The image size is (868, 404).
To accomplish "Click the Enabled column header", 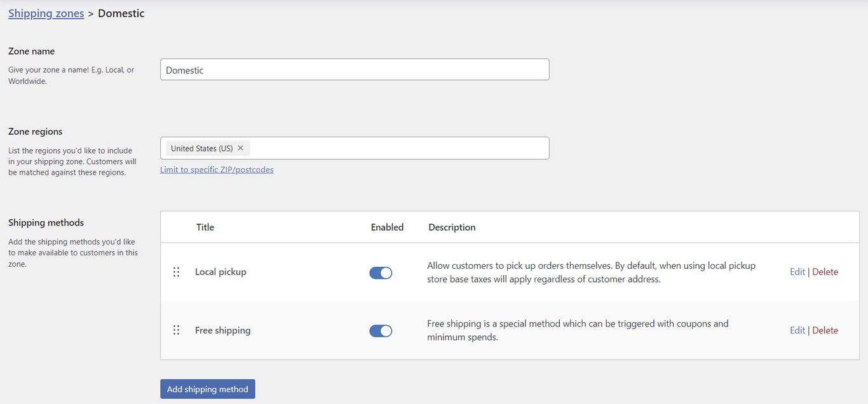I will pyautogui.click(x=387, y=227).
